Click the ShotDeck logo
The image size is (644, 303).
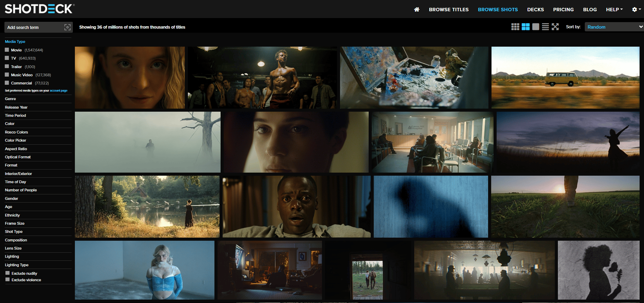[39, 9]
